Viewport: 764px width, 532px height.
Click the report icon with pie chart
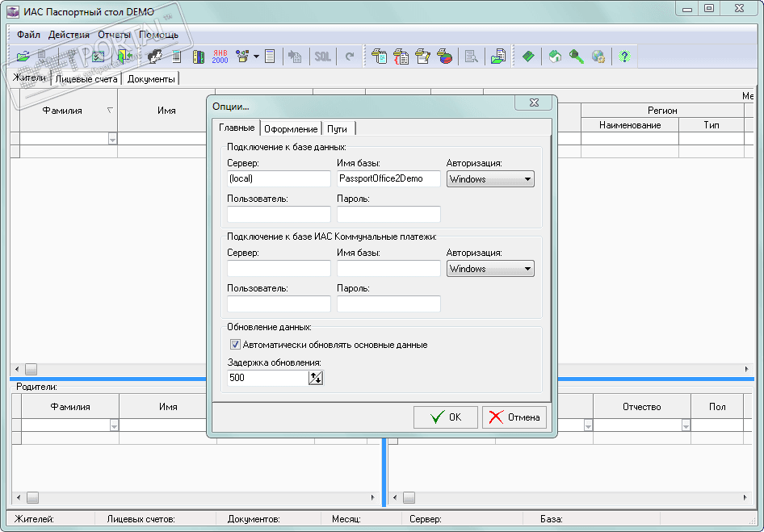[444, 57]
